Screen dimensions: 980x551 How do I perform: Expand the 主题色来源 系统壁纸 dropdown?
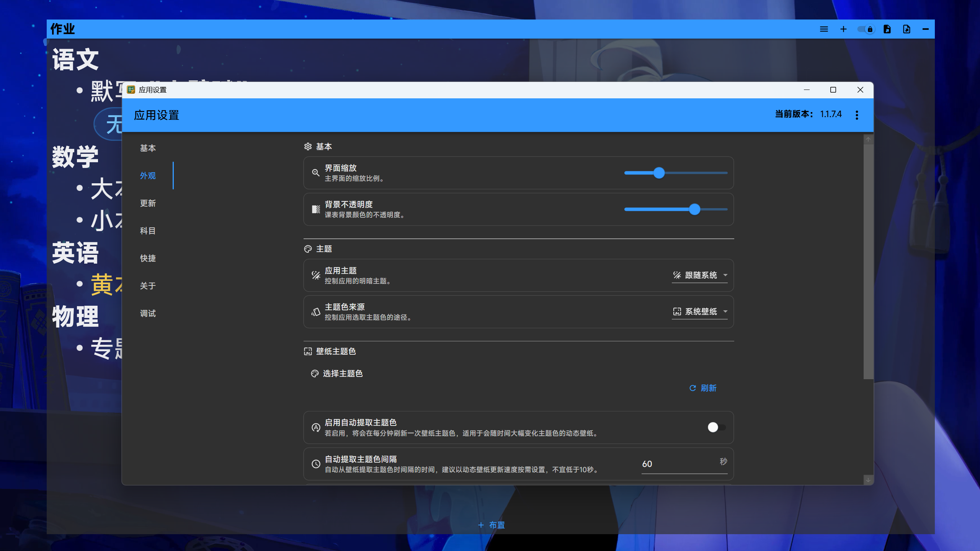pyautogui.click(x=700, y=311)
